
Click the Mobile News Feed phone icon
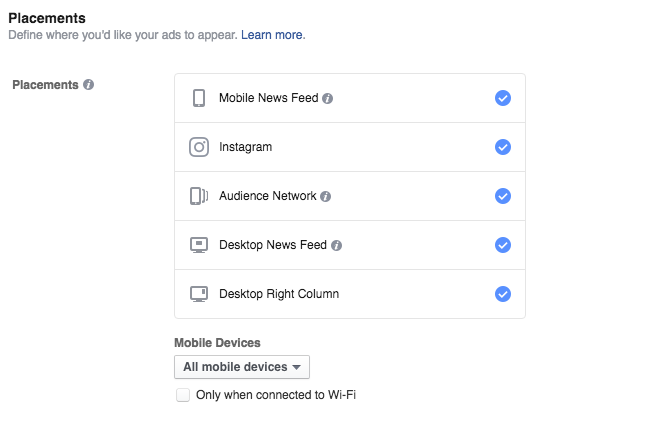[x=199, y=98]
